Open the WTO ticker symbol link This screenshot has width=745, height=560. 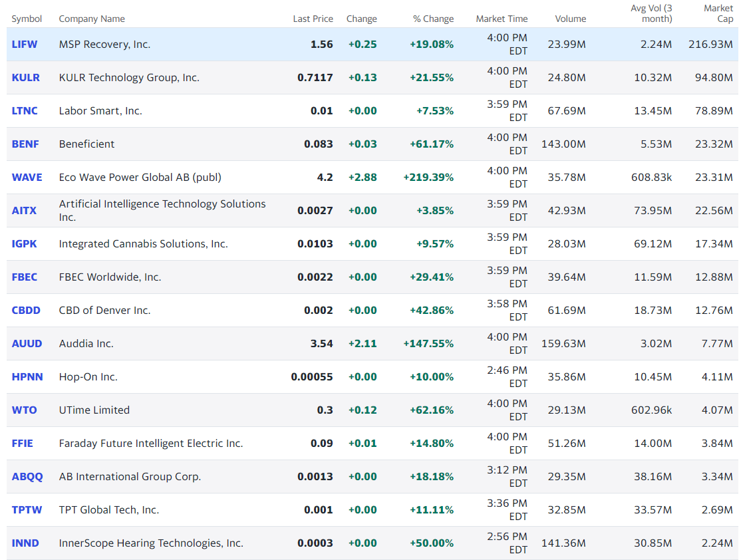click(24, 410)
